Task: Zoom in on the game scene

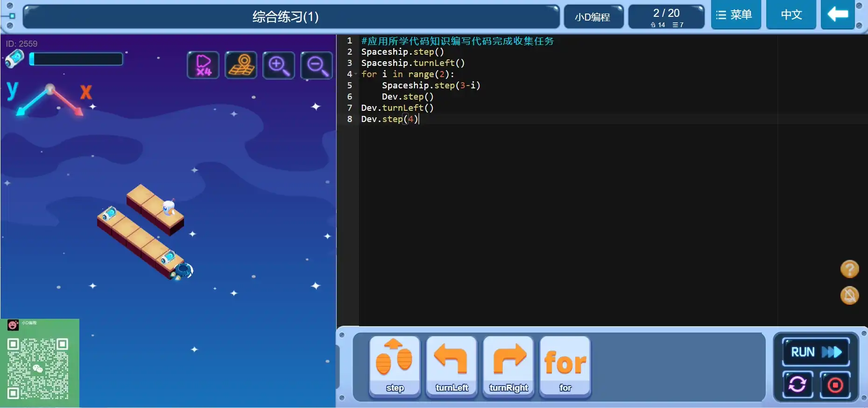Action: click(x=279, y=65)
